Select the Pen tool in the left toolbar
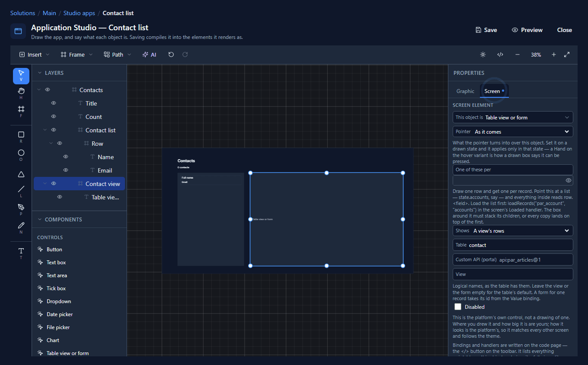588x365 pixels. pos(21,209)
